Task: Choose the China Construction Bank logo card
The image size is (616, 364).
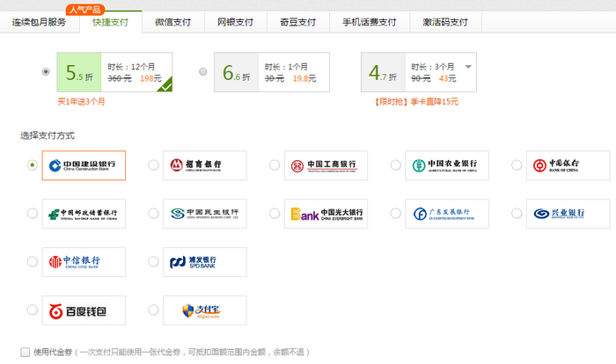Action: pos(84,165)
